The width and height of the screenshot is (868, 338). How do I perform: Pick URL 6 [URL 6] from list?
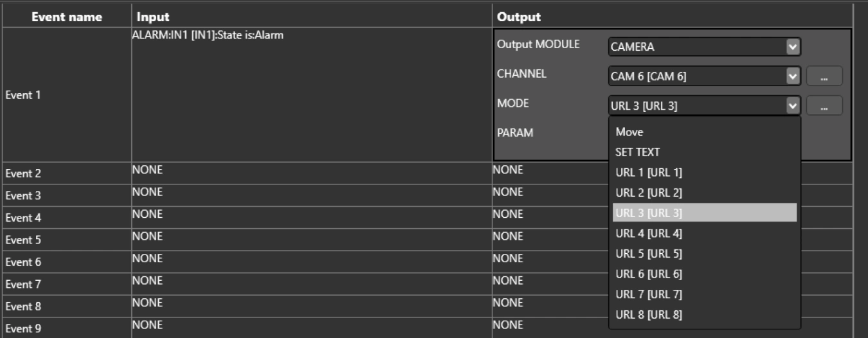[649, 274]
